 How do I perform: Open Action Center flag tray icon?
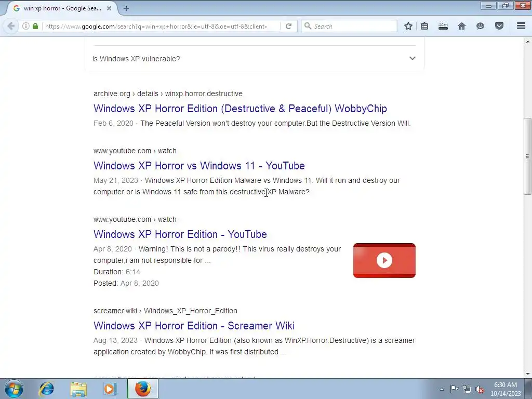pos(454,389)
